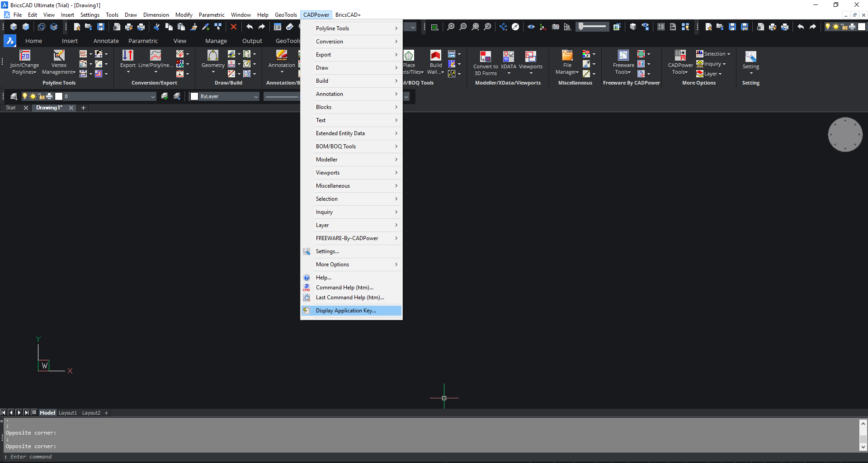Click the CADPower Tools ribbon icon
This screenshot has width=868, height=463.
tap(680, 56)
